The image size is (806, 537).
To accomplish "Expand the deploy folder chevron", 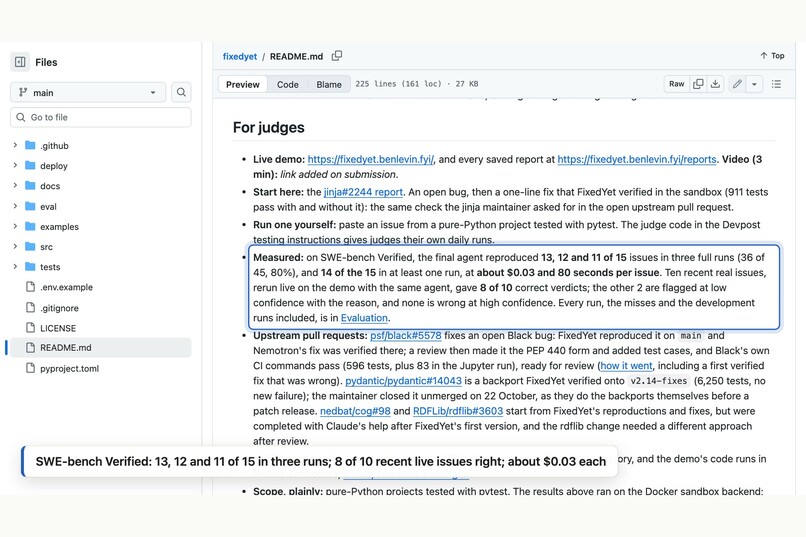I will (15, 165).
